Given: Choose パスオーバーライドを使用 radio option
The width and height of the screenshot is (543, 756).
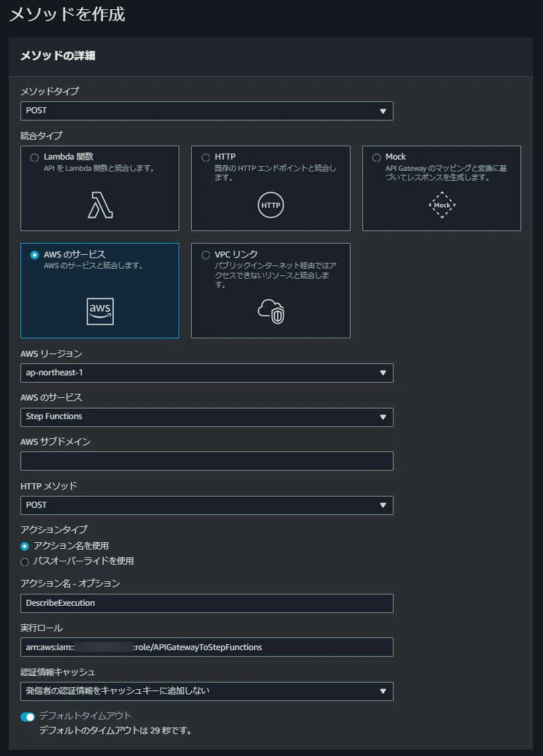Looking at the screenshot, I should (24, 561).
